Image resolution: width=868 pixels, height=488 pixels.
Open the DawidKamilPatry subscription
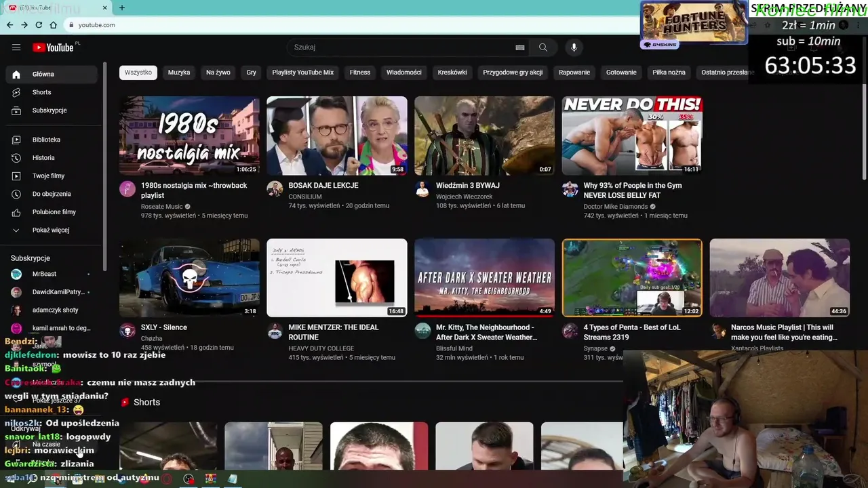[52, 292]
